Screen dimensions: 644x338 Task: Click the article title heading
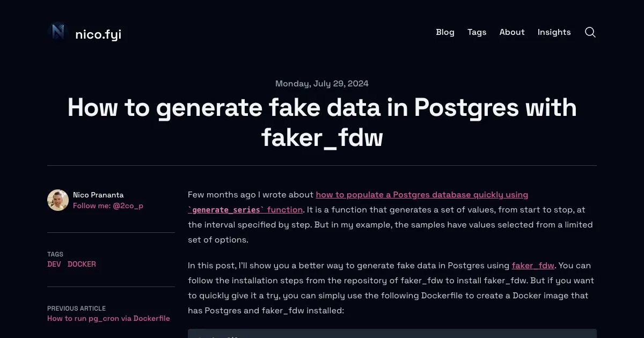tap(321, 122)
